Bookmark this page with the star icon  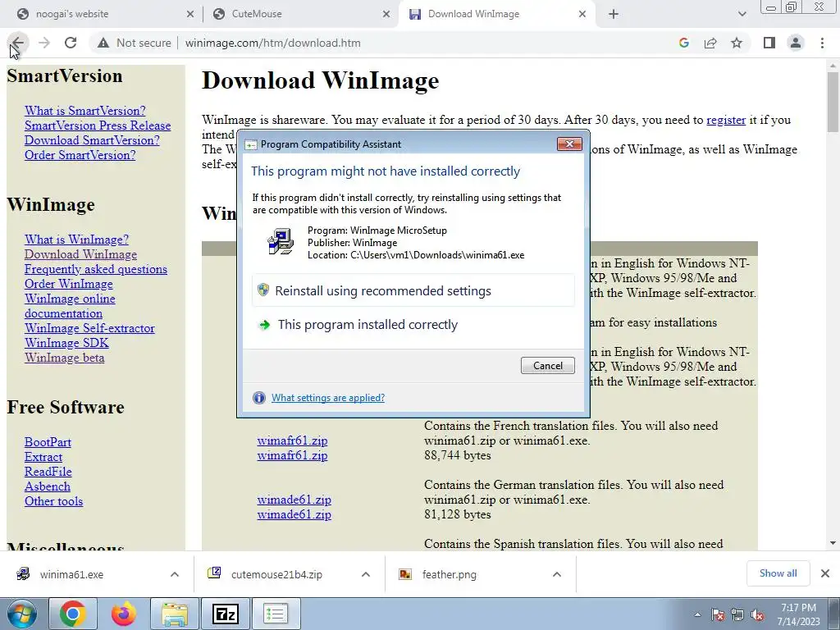(x=737, y=43)
